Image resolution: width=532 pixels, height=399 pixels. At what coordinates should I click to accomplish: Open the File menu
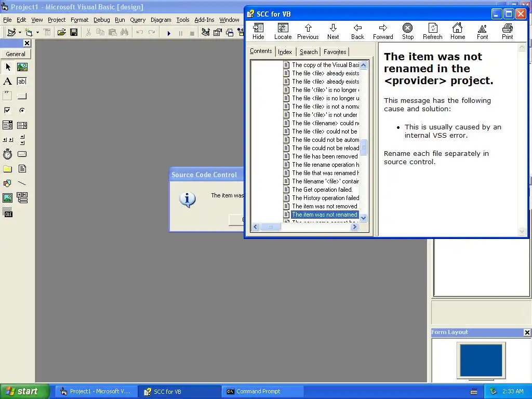(x=7, y=20)
